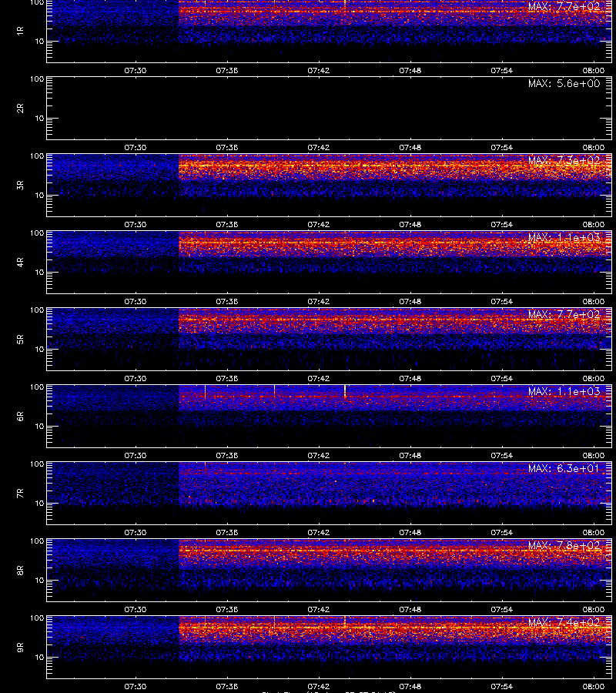
Task: Select the MAX: 6.3e+01 text in panel 7R
Action: point(564,468)
